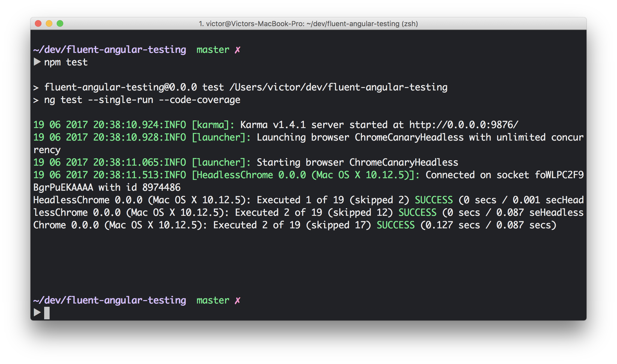Click the yellow minimize window button
Image resolution: width=617 pixels, height=364 pixels.
click(x=49, y=24)
